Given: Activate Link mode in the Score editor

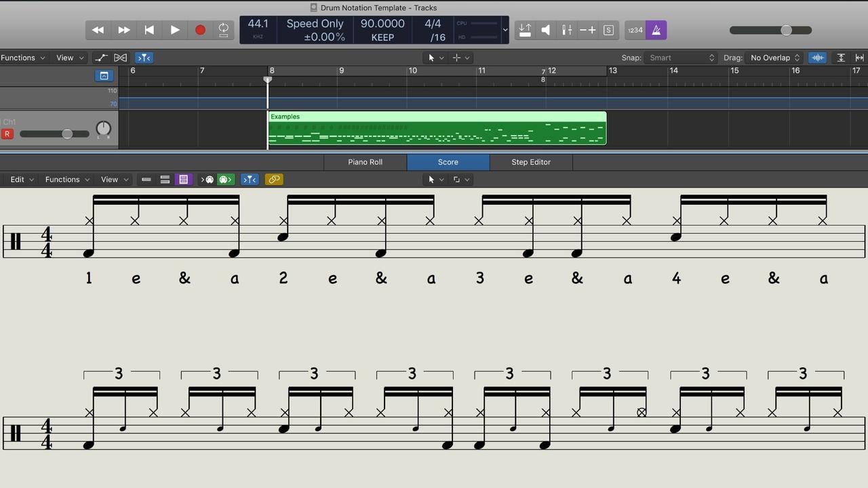Looking at the screenshot, I should pos(274,179).
